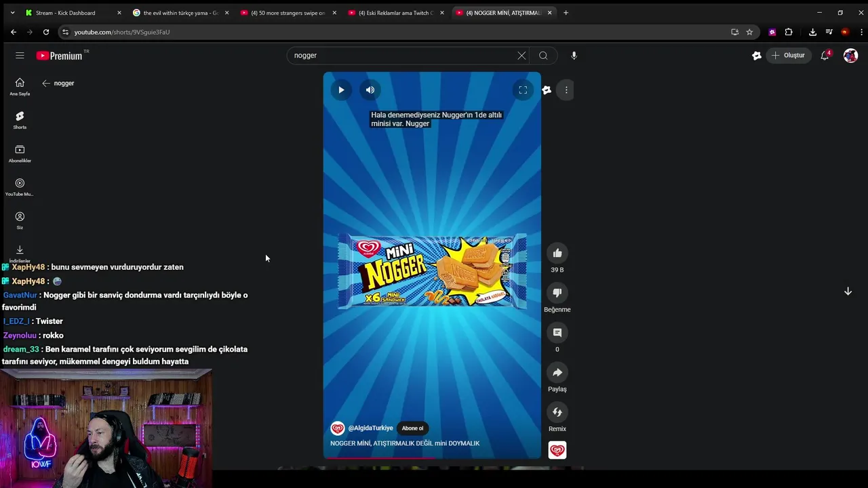The image size is (868, 488).
Task: Open media controls in toolbar
Action: tap(829, 32)
